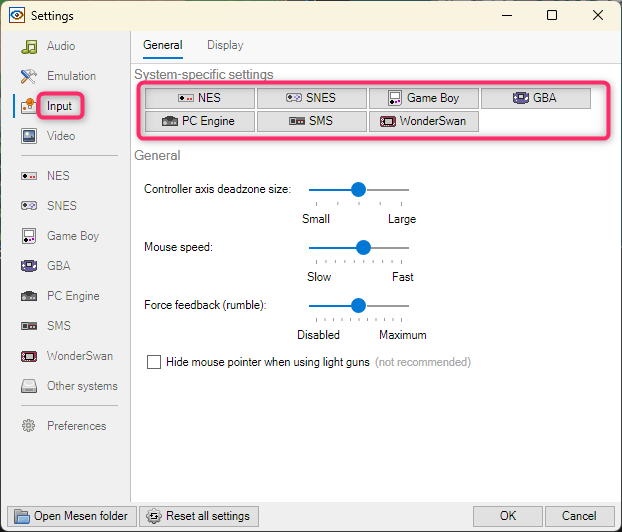
Task: Open NES system-specific settings button
Action: tap(200, 98)
